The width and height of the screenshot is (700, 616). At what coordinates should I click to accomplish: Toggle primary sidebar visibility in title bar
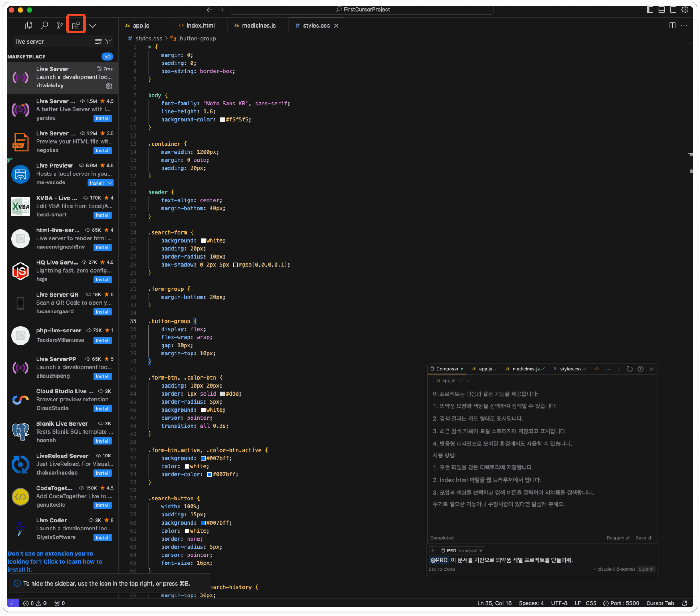click(650, 10)
